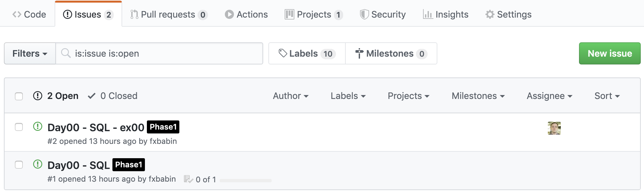Expand the Author filter dropdown

point(290,96)
